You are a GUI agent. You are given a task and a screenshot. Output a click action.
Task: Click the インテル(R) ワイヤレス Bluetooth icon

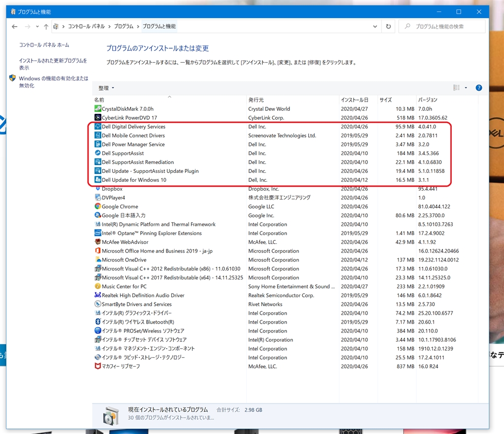[x=98, y=322]
